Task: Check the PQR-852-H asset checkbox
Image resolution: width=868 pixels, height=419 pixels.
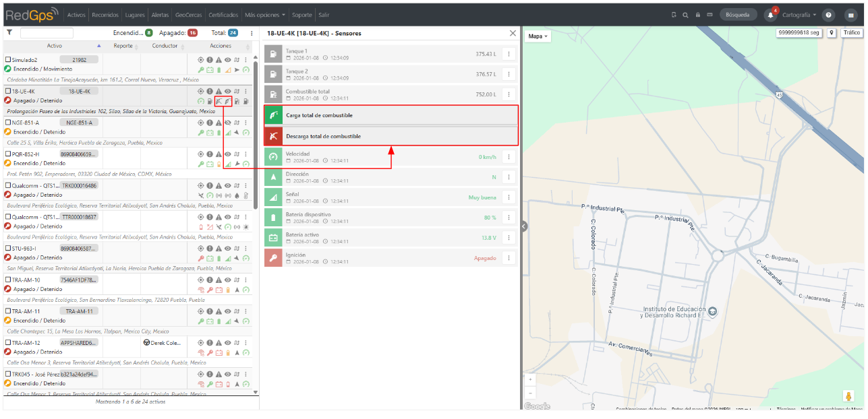Action: coord(8,154)
